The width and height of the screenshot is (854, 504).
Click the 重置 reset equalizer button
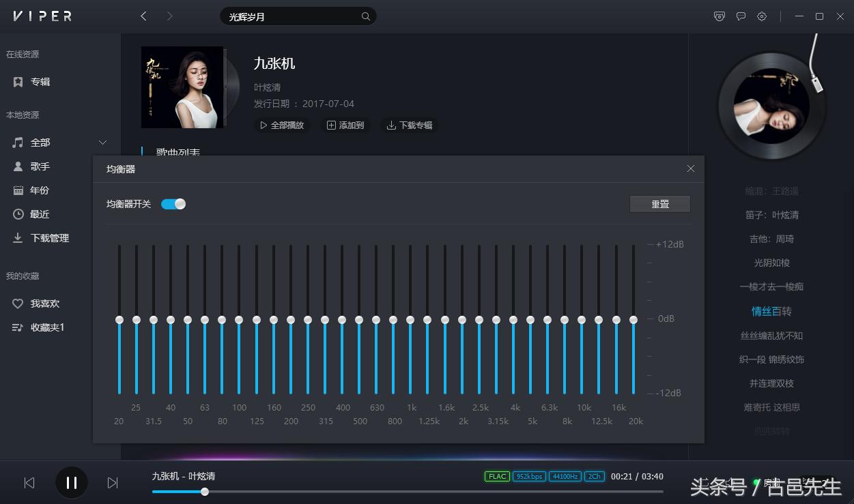[x=659, y=203]
